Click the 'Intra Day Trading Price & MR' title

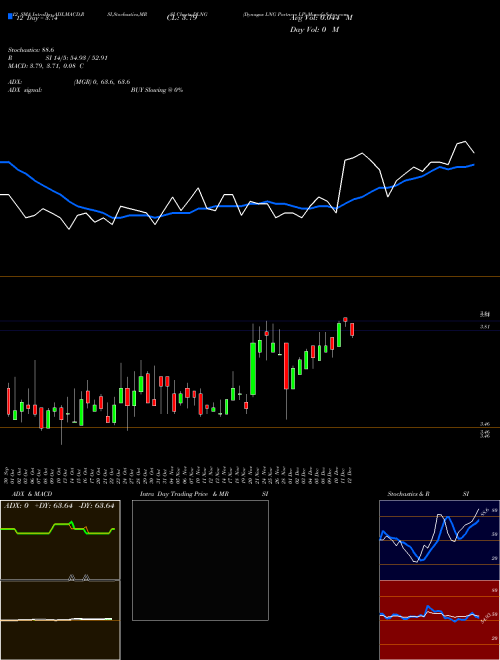[x=185, y=494]
